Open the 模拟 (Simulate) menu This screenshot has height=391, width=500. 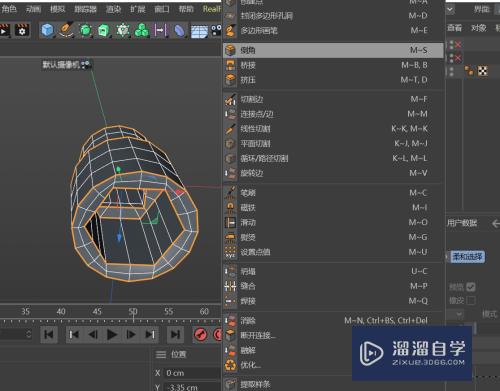(58, 9)
